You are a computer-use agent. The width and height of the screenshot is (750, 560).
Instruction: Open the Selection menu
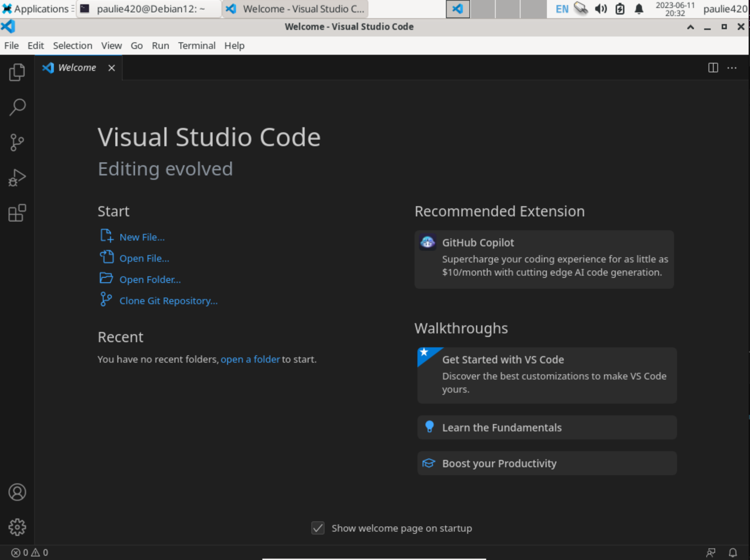[x=73, y=45]
